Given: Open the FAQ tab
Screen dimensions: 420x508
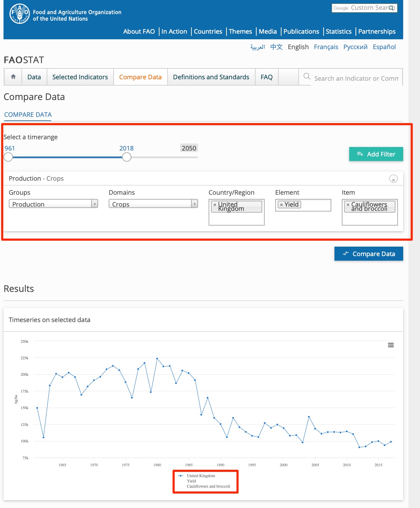Looking at the screenshot, I should 266,77.
